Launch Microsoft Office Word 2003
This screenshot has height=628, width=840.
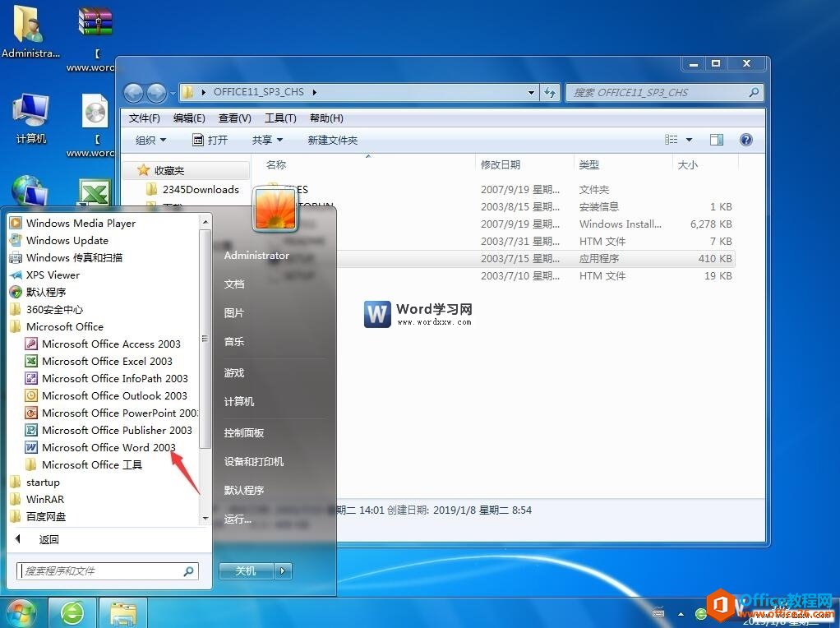click(109, 447)
